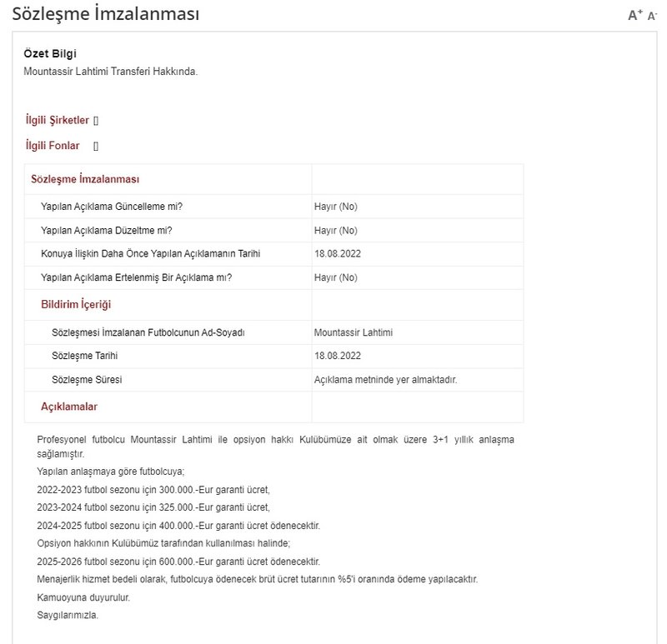The image size is (667, 644).
Task: Increase font size with A+ icon
Action: pyautogui.click(x=634, y=15)
